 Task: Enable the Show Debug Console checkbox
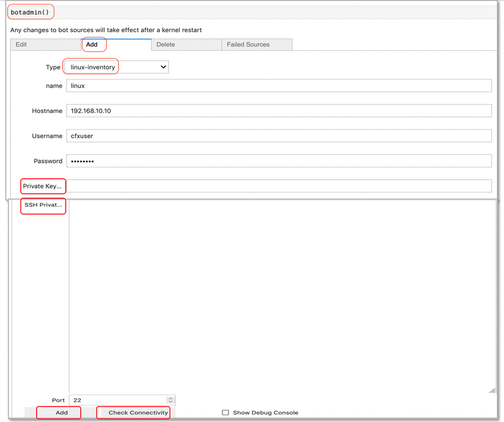[226, 413]
